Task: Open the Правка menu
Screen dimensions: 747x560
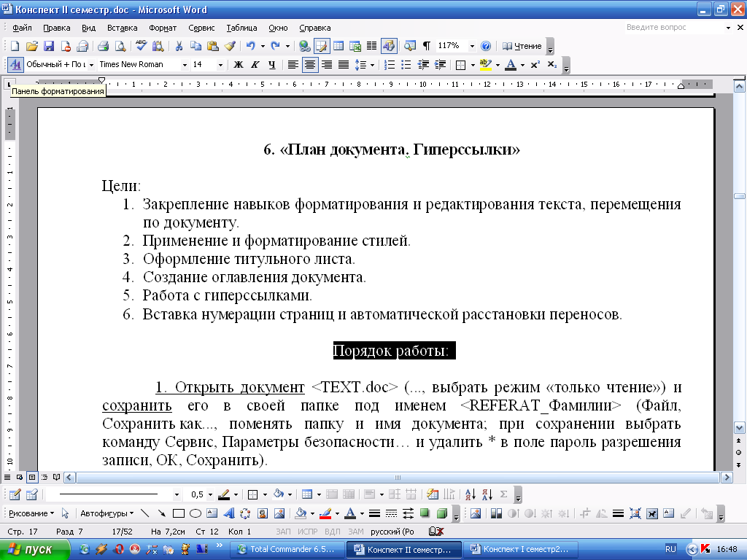Action: 57,28
